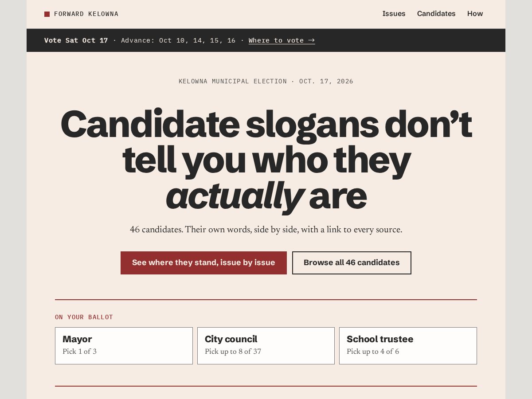532x399 pixels.
Task: Follow the Where to vote link
Action: (282, 40)
